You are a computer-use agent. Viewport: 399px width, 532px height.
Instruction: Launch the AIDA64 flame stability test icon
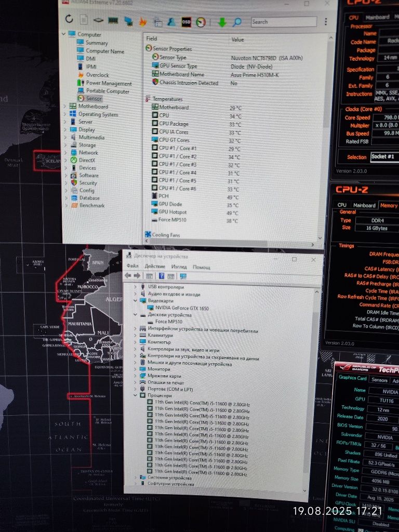(143, 21)
